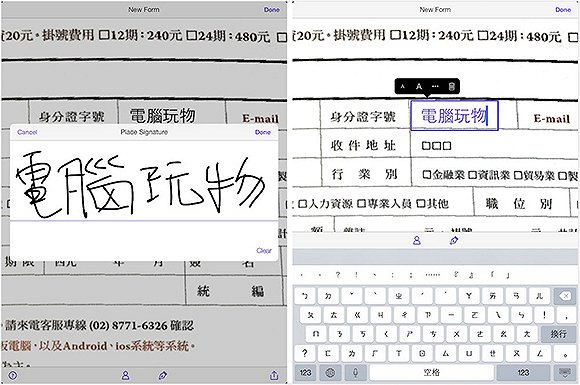Tap the signature pen icon above keyboard
Viewport: 580px width, 385px height.
(x=454, y=241)
